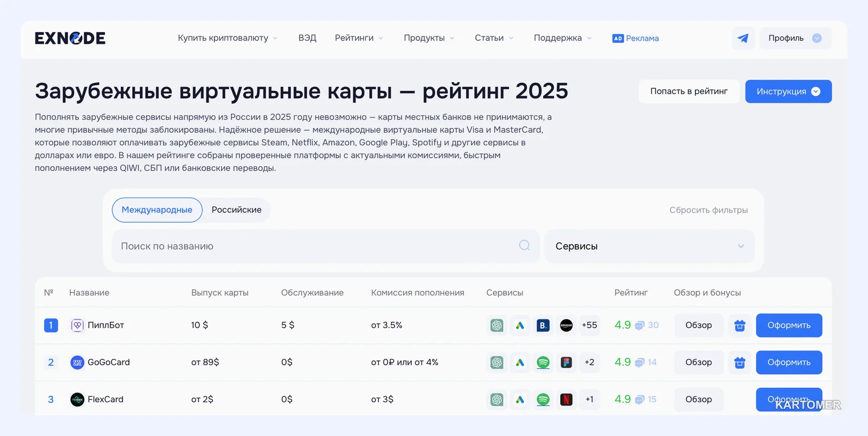
Task: Click the GoGoCard logo icon
Action: tap(77, 363)
